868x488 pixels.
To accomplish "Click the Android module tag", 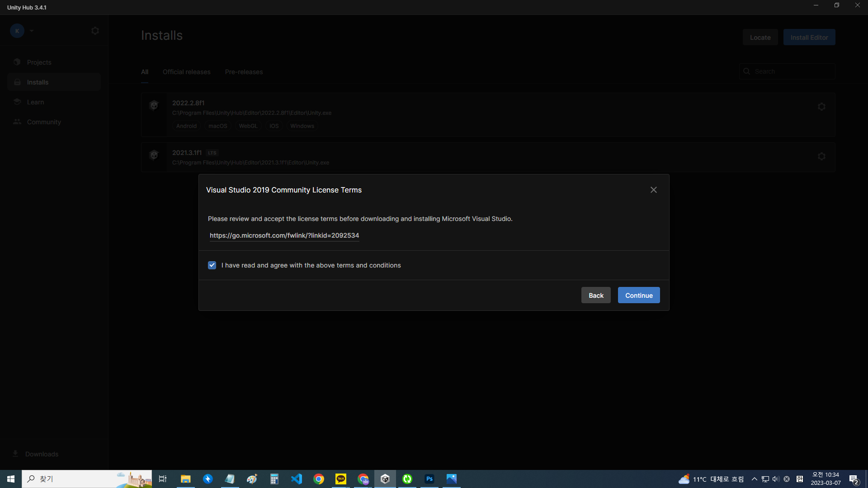I will pyautogui.click(x=186, y=126).
